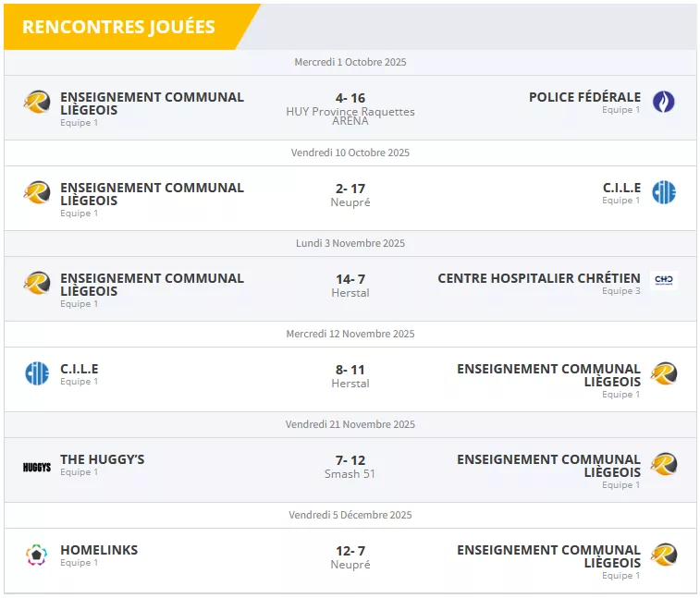Click the 2-17 match score
This screenshot has width=700, height=598.
click(x=350, y=189)
